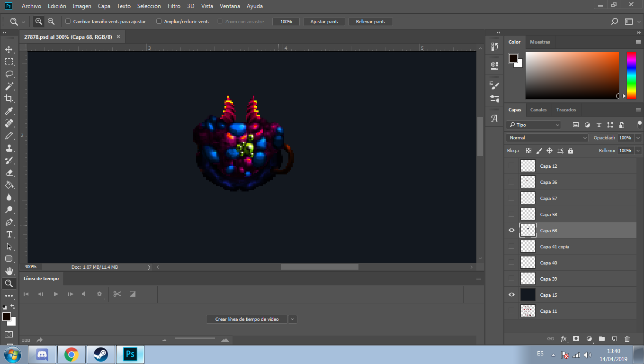Click Crear línea de tiempo de vídeo
644x364 pixels.
pos(246,319)
